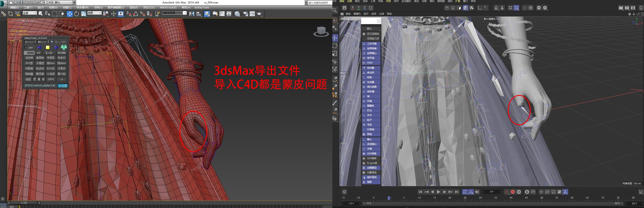The height and width of the screenshot is (208, 644).
Task: Check the Link? checkbox in BsKeyTools
Action: 26,47
